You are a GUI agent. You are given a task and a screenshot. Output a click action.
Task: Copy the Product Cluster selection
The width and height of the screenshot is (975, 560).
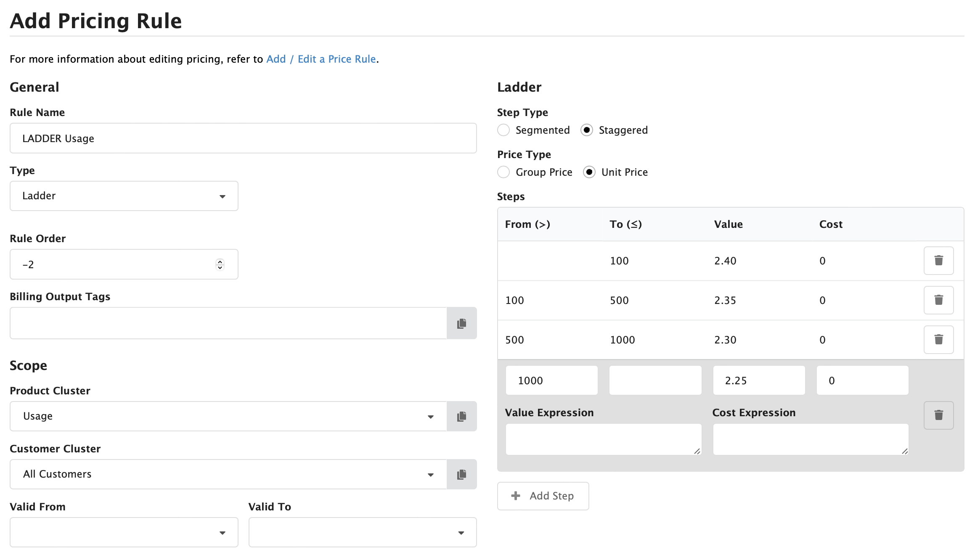(x=461, y=416)
